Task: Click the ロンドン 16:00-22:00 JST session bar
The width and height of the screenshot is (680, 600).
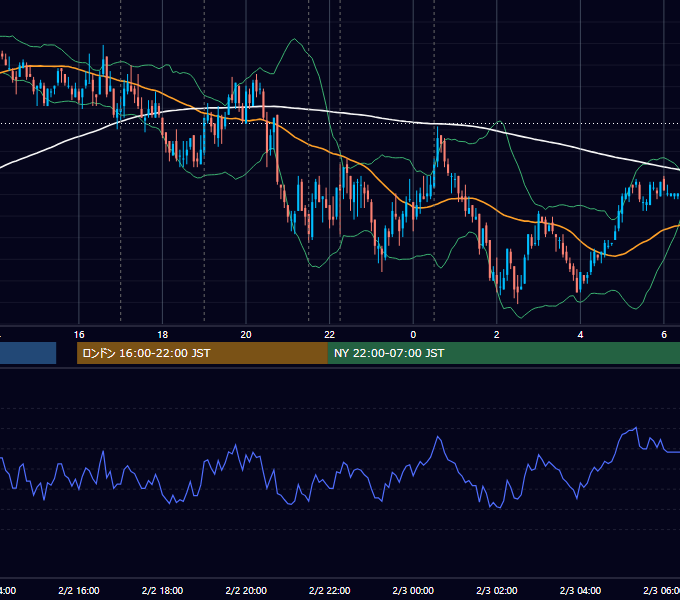Action: [x=202, y=353]
